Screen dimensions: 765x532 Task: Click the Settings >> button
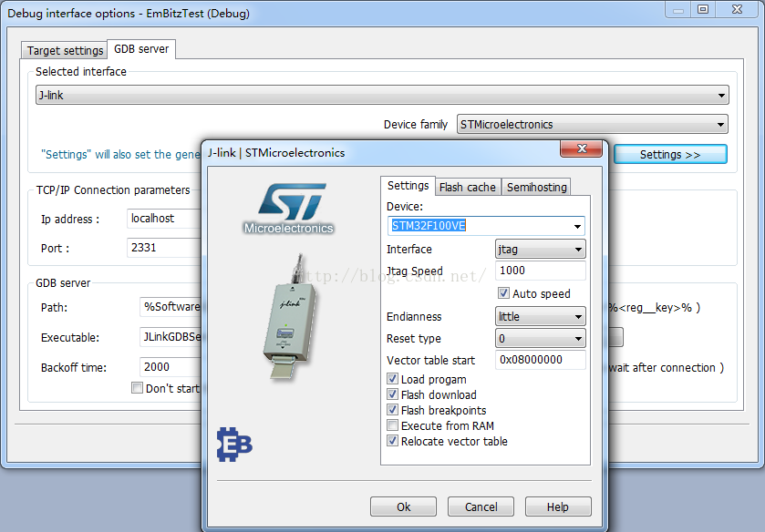(670, 155)
